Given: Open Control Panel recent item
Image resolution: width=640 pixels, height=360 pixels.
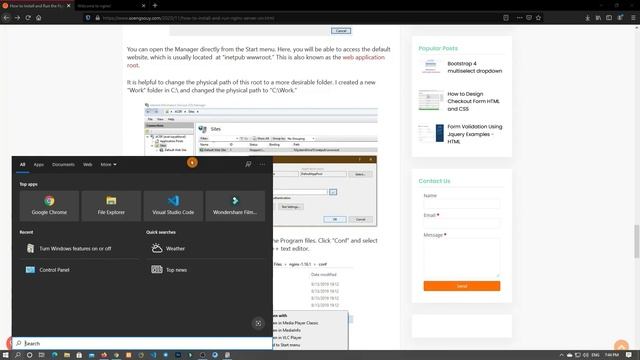Looking at the screenshot, I should [x=79, y=269].
